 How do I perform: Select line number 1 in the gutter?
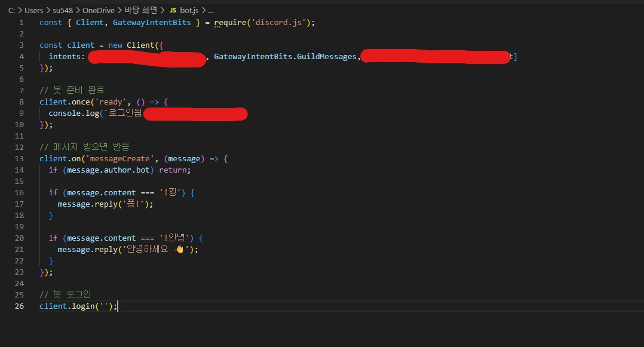22,23
